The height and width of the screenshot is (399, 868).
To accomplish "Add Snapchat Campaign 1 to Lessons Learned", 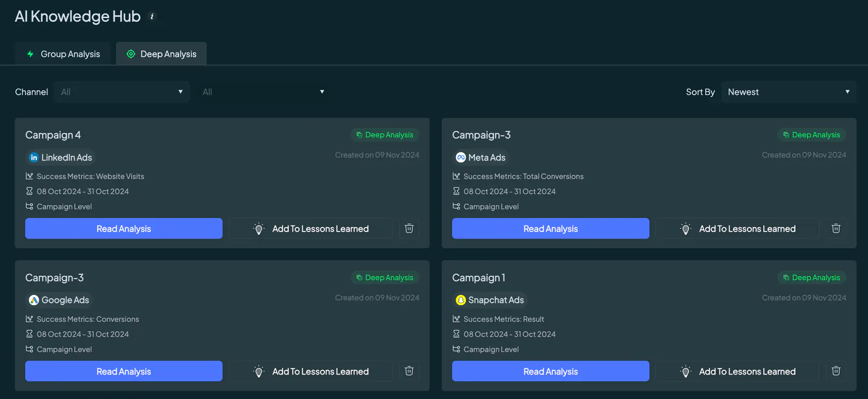I will pos(737,371).
